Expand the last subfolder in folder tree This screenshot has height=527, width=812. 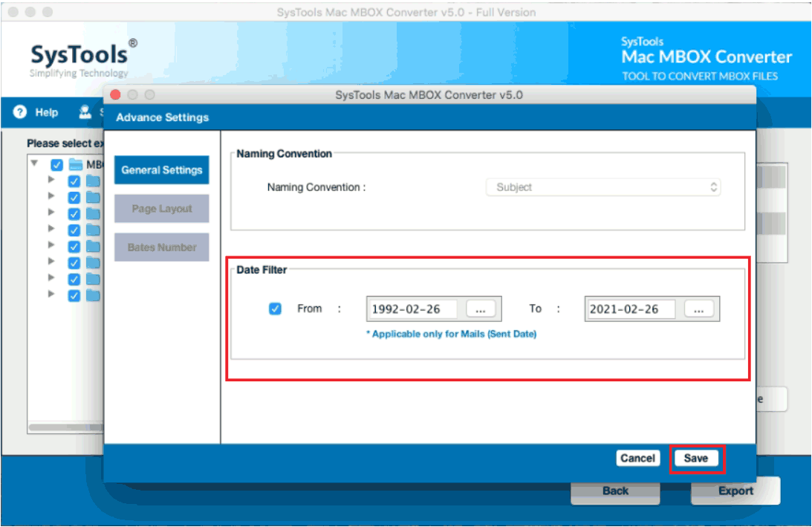(x=51, y=294)
